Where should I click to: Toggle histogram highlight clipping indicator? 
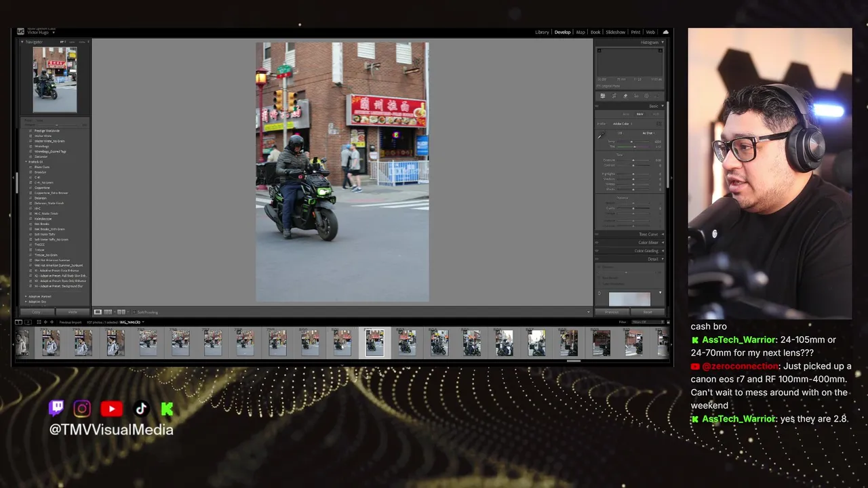pyautogui.click(x=660, y=51)
